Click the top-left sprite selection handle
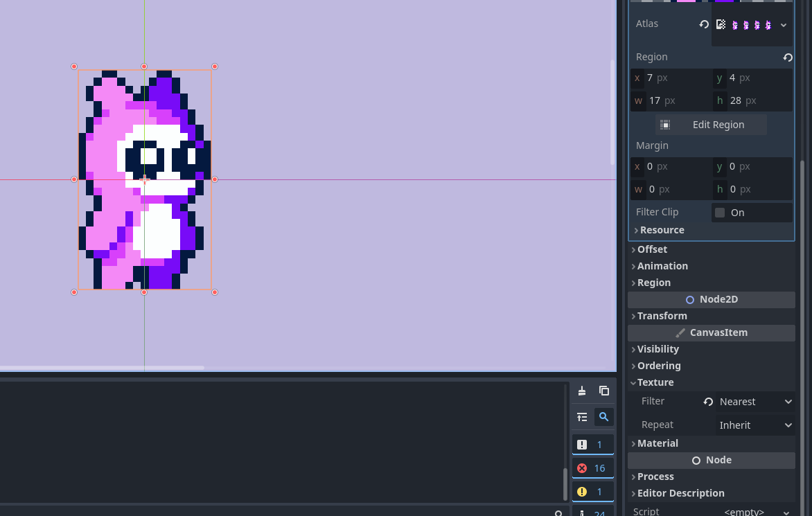This screenshot has height=516, width=812. [74, 66]
